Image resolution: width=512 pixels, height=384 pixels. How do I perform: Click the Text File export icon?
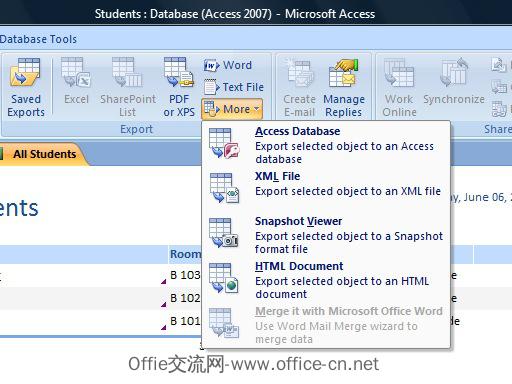[x=234, y=87]
